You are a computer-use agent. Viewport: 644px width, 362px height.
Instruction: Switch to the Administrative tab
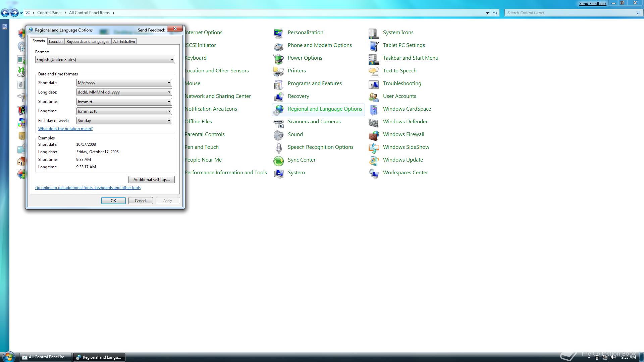pyautogui.click(x=124, y=42)
